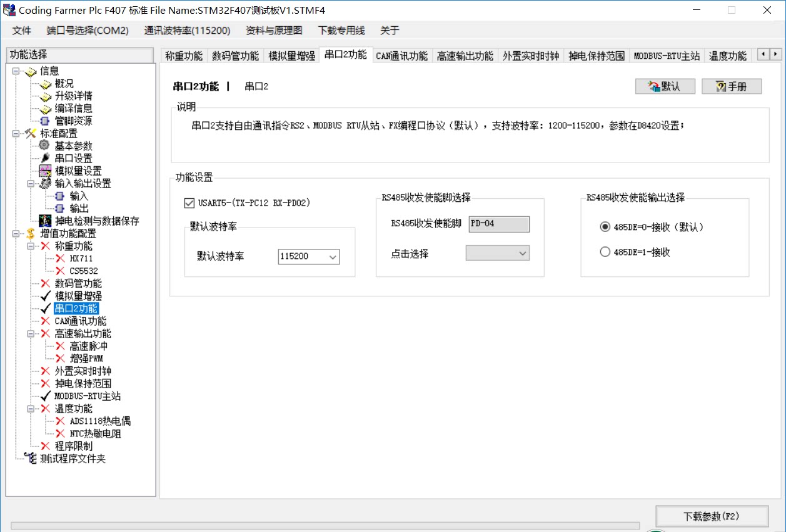
Task: Select 485DE=1-接收 radio button
Action: [x=605, y=251]
